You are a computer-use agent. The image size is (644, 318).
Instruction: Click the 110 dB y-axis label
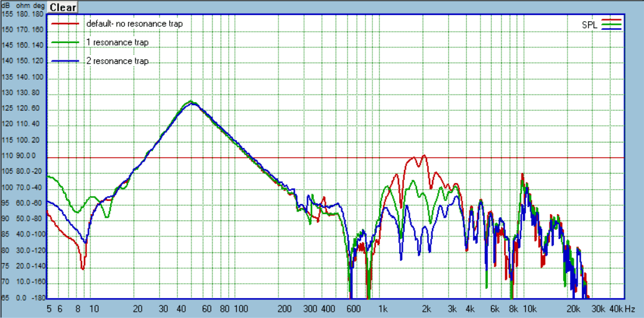7,156
